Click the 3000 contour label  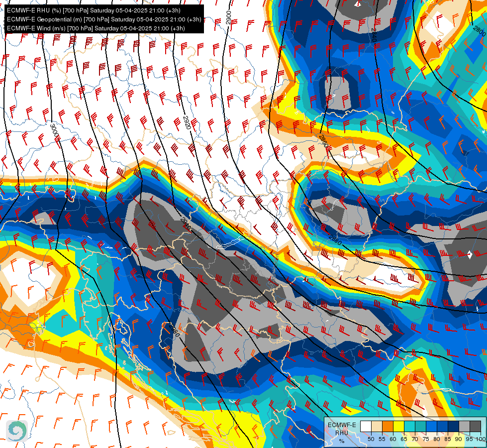click(x=54, y=130)
